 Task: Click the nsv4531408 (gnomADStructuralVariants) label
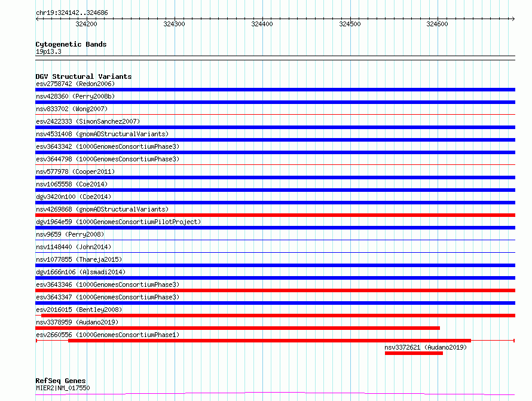[102, 134]
